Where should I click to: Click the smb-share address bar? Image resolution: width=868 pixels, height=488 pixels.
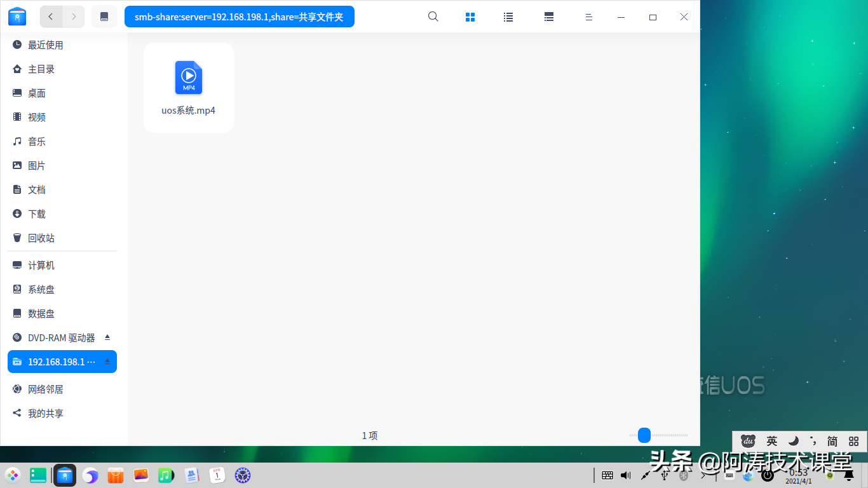coord(240,17)
